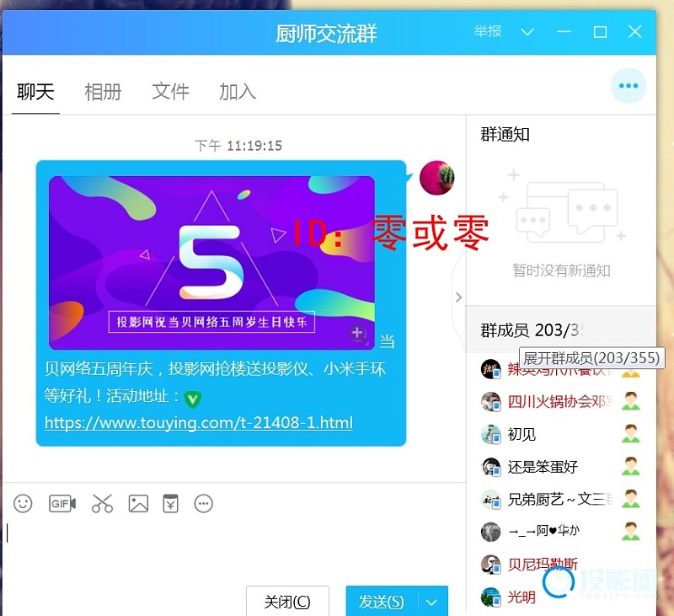Click the member role icon beside →_→阿♥华か
The image size is (674, 616).
coord(630,532)
